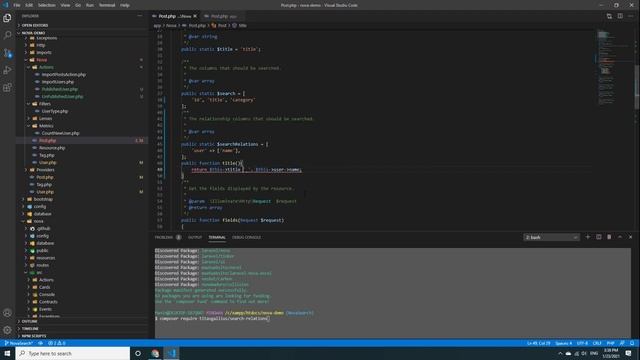Image resolution: width=640 pixels, height=360 pixels.
Task: Open UserType.php in the Filters folder
Action: [55, 111]
